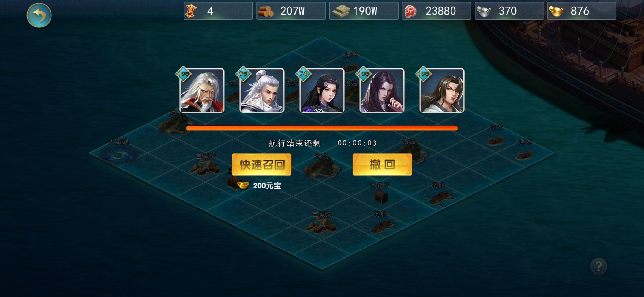Image resolution: width=644 pixels, height=297 pixels.
Task: Click the wood resource icon showing 207W
Action: pyautogui.click(x=265, y=11)
